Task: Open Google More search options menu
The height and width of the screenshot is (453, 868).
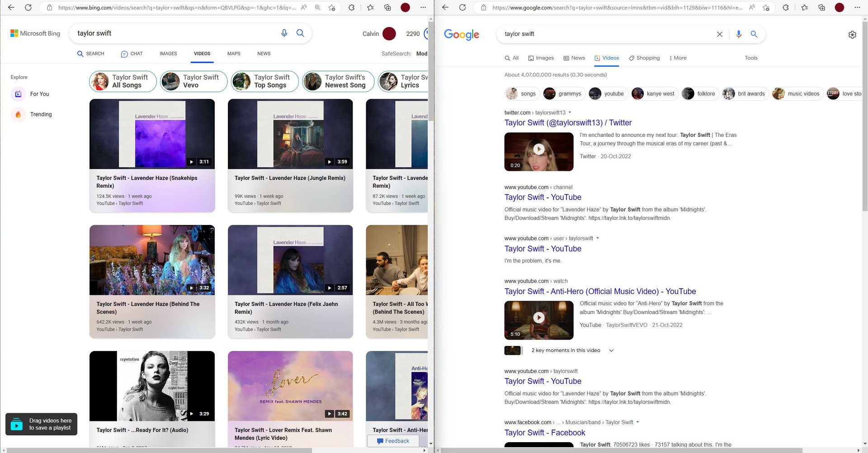Action: click(x=677, y=58)
